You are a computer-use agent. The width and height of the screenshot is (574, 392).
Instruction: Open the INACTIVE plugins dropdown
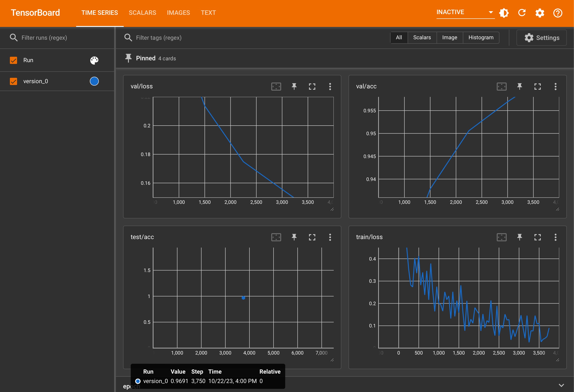465,12
